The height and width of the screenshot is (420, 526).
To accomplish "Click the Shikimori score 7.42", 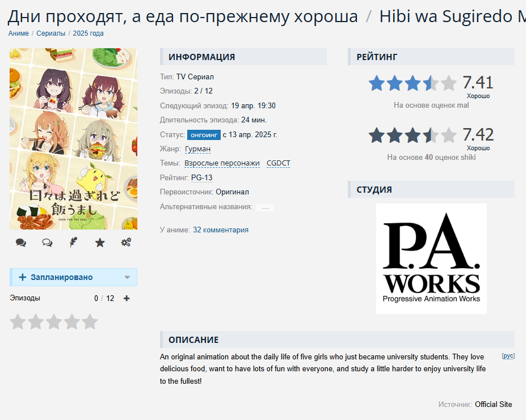I will click(478, 135).
